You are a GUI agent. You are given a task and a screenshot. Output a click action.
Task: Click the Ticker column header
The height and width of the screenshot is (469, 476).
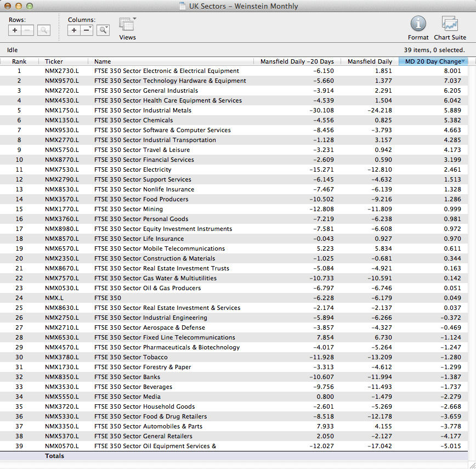tap(54, 61)
